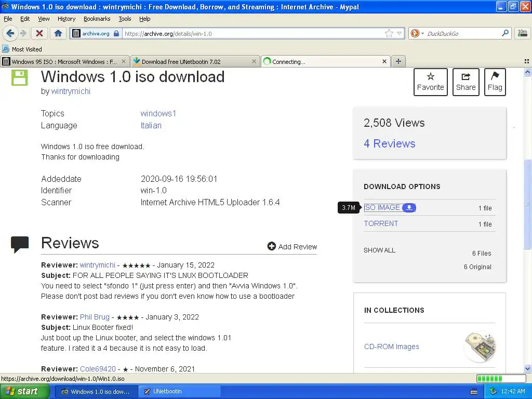Close the Connecting... tab
532x399 pixels.
(x=384, y=61)
